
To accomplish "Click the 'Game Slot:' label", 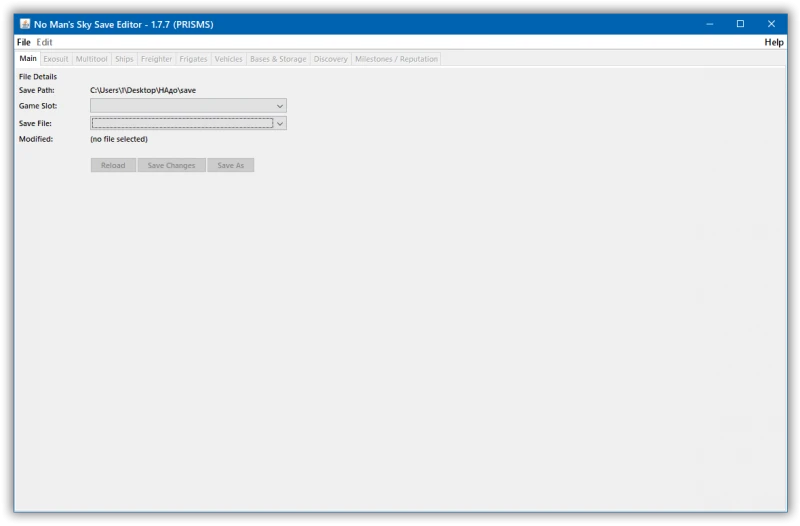I will tap(38, 106).
